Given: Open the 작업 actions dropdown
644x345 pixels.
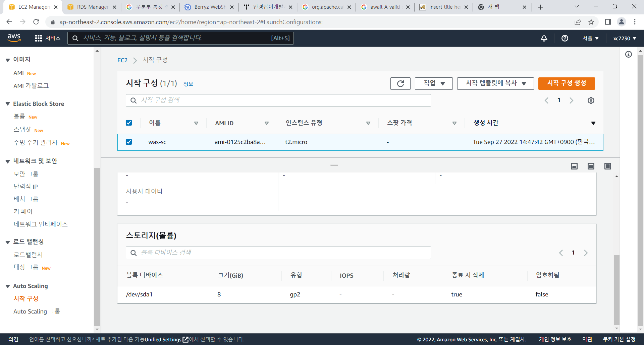Looking at the screenshot, I should [434, 83].
